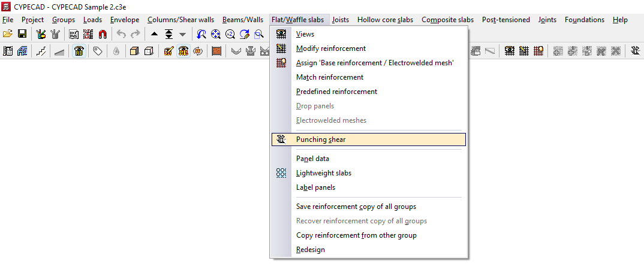Toggle the AB telephone labels icon
This screenshot has height=273, width=644.
coord(79,51)
